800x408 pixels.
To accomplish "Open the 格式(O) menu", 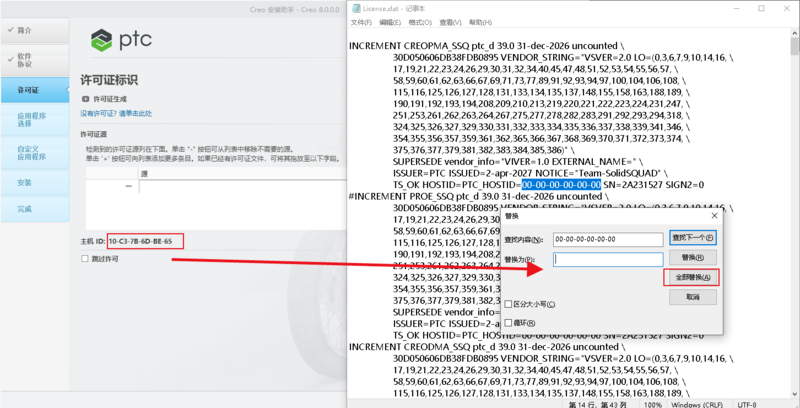I will 427,21.
